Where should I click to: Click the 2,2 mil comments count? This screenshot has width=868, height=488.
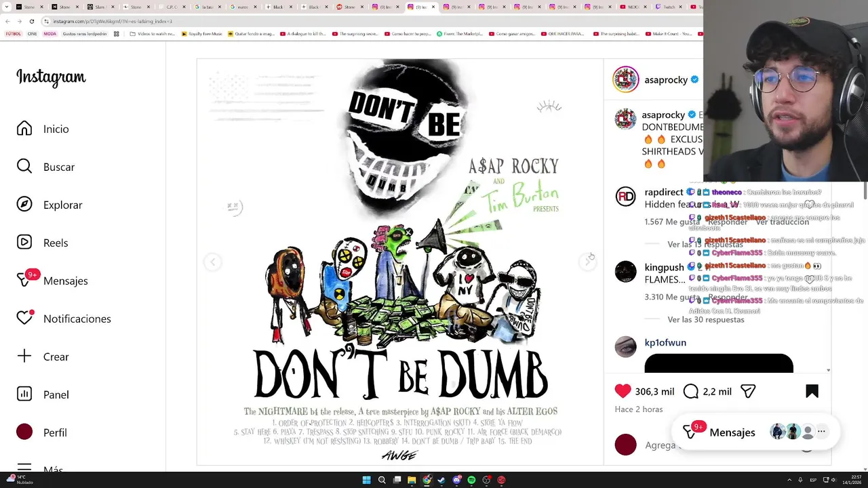(717, 391)
